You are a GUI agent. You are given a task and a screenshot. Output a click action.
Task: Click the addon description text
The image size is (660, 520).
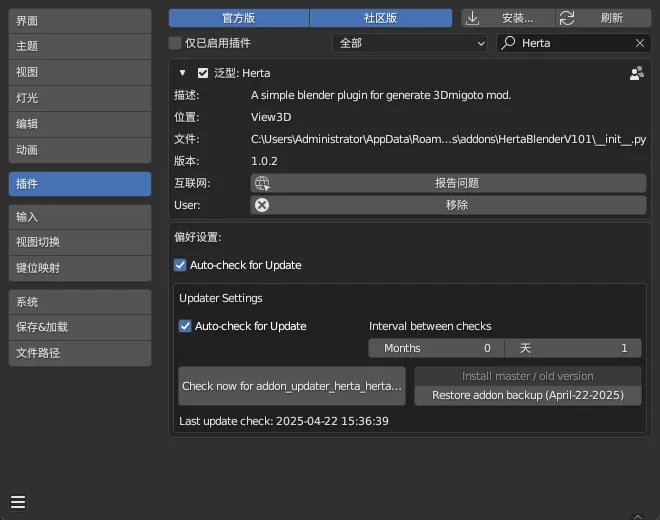(x=381, y=95)
